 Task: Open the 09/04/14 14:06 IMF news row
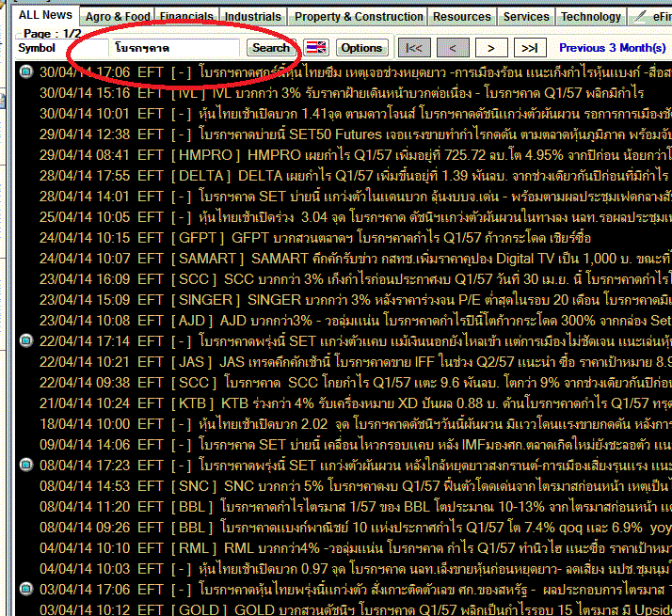[343, 444]
